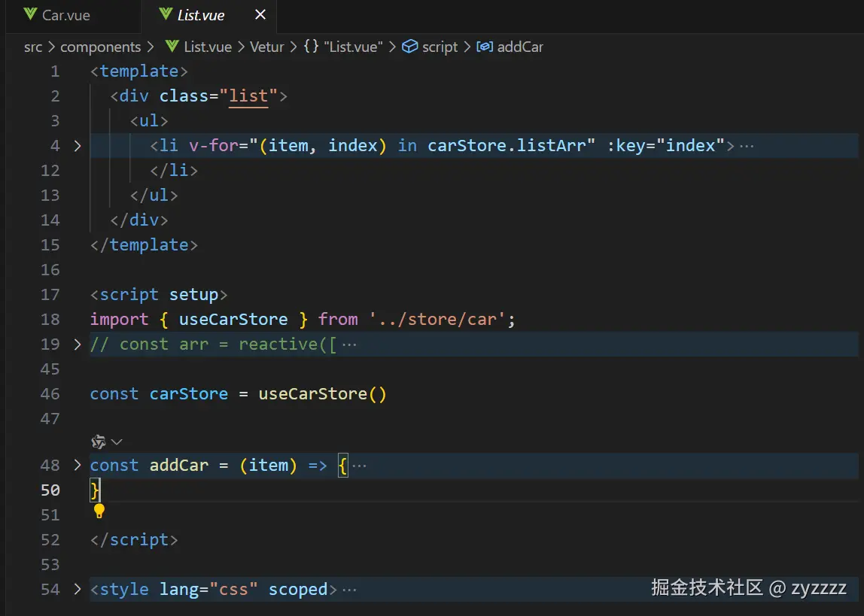The width and height of the screenshot is (864, 616).
Task: Click line number 50 in the gutter
Action: click(50, 490)
